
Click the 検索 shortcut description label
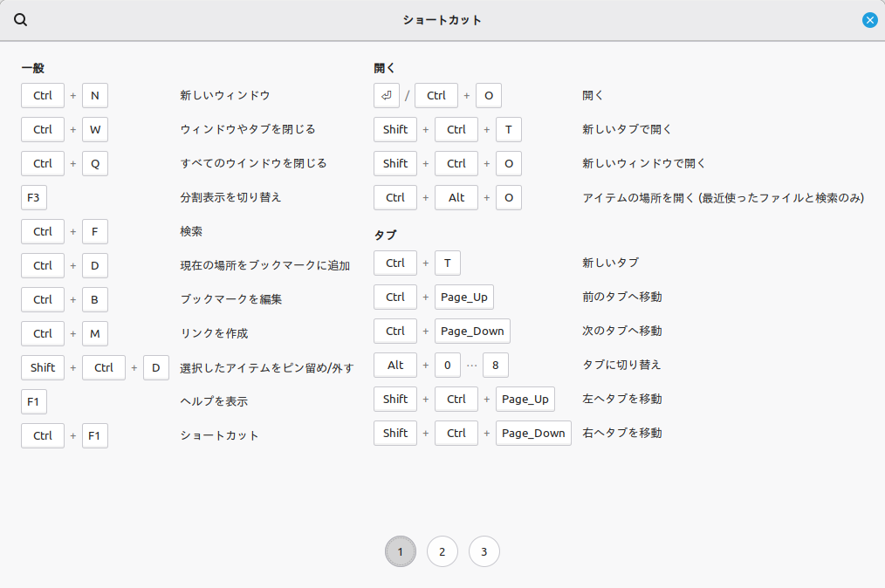coord(191,231)
